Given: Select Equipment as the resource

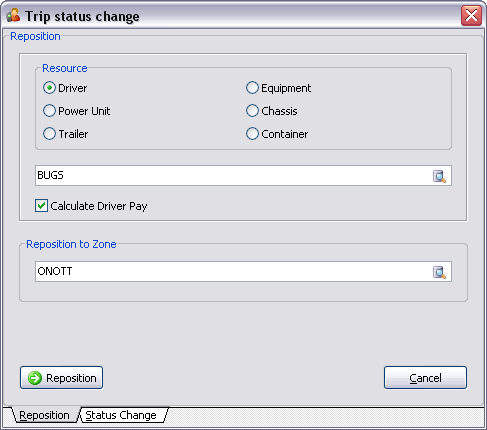Looking at the screenshot, I should tap(252, 88).
